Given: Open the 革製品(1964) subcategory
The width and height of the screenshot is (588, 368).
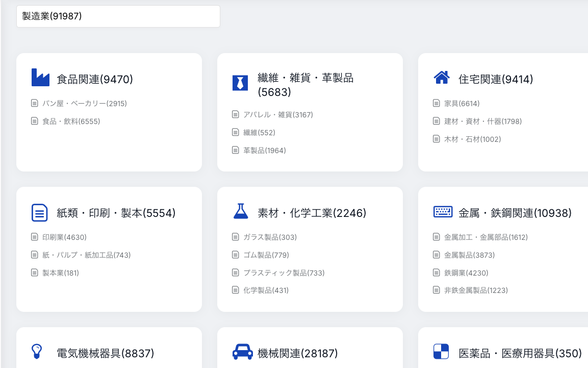Looking at the screenshot, I should pos(264,151).
